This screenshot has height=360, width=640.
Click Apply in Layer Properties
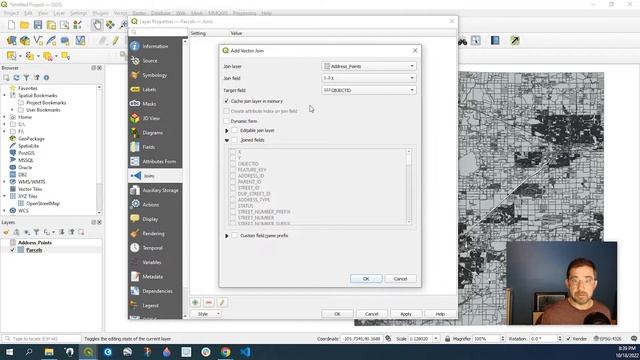[406, 314]
